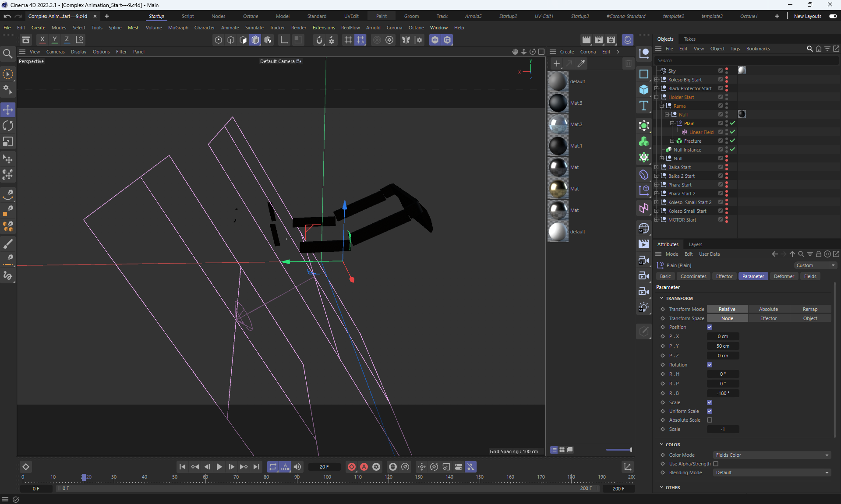841x504 pixels.
Task: Uncheck the Position checkbox
Action: (710, 327)
